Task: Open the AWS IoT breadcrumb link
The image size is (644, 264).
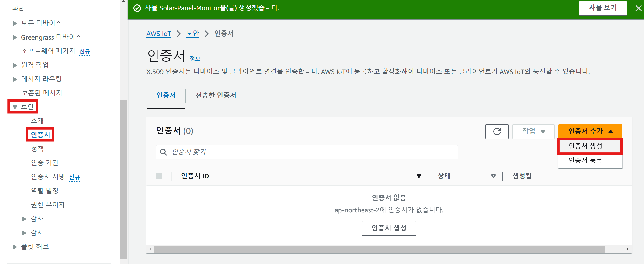Action: pyautogui.click(x=159, y=34)
